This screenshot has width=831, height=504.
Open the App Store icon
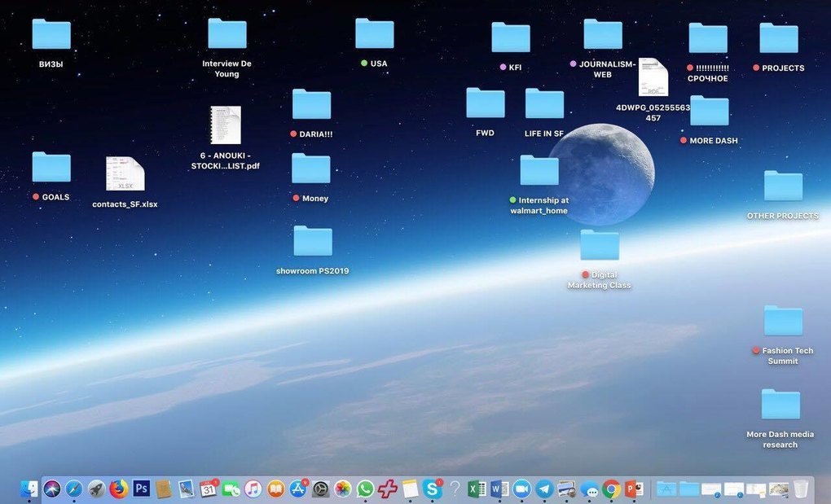pos(298,489)
